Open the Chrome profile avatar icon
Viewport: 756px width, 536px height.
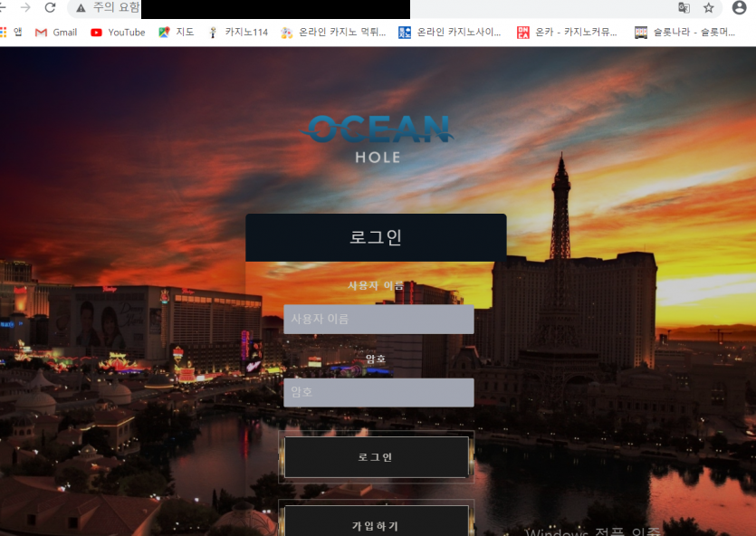[x=739, y=8]
